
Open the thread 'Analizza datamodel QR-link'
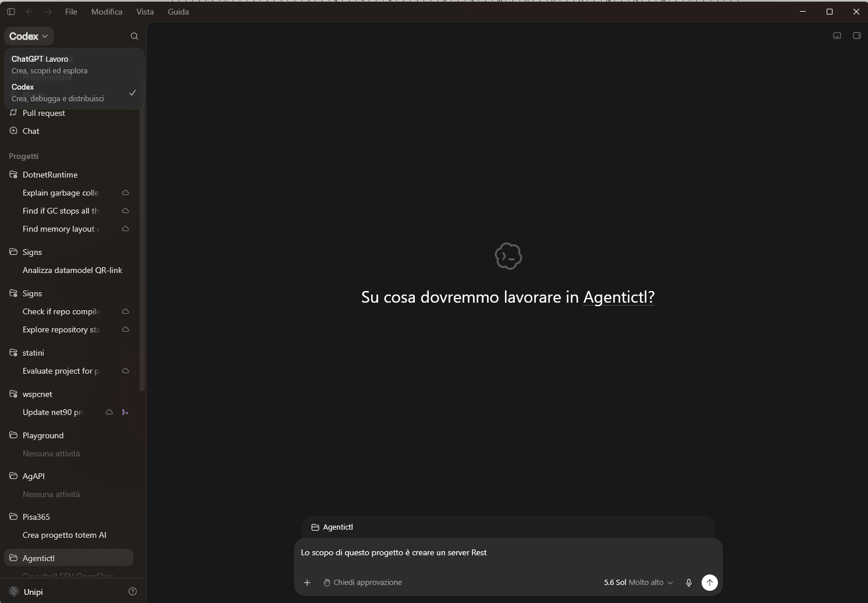(x=72, y=270)
